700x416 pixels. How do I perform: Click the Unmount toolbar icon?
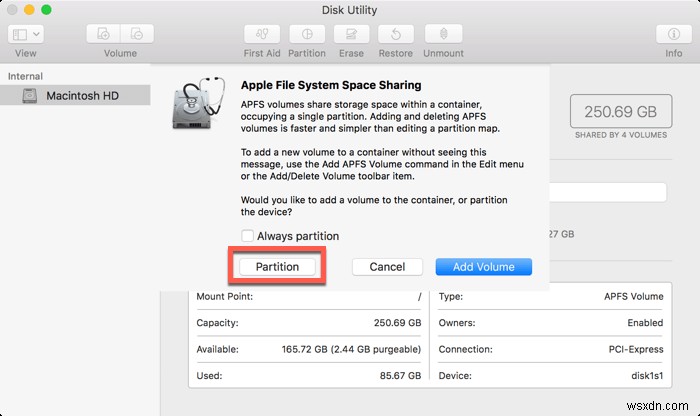(443, 34)
